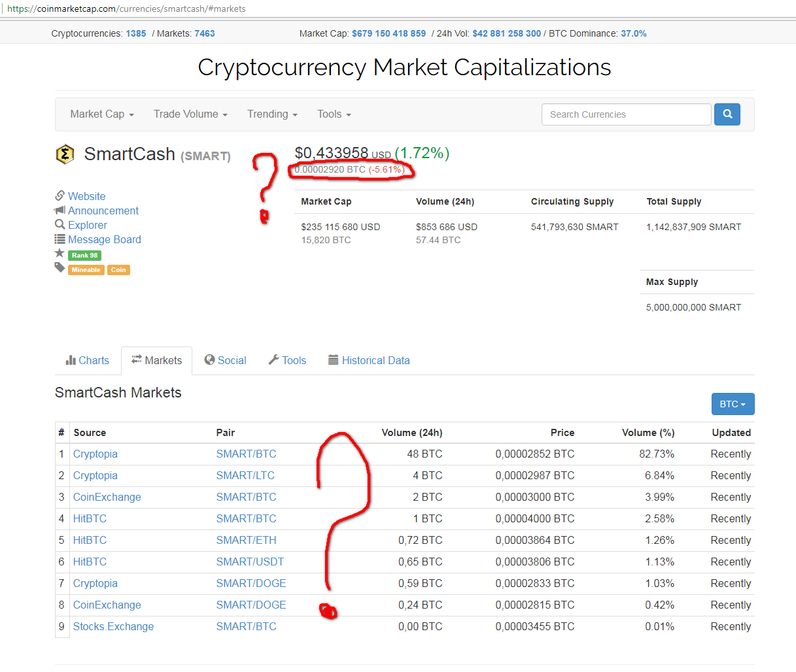This screenshot has height=672, width=796.
Task: Click the Volume (24h) table column header
Action: coord(412,433)
